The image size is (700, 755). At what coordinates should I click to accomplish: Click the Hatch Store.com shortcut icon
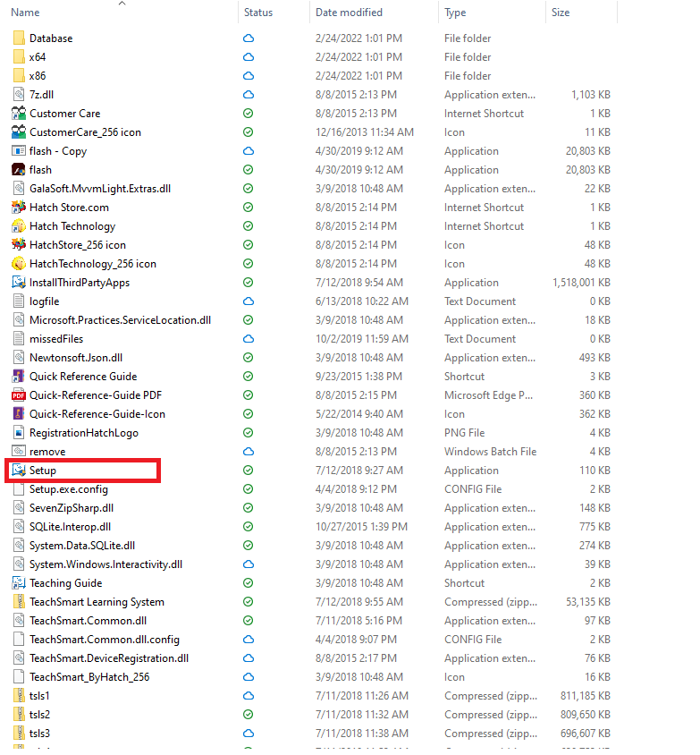(x=19, y=208)
